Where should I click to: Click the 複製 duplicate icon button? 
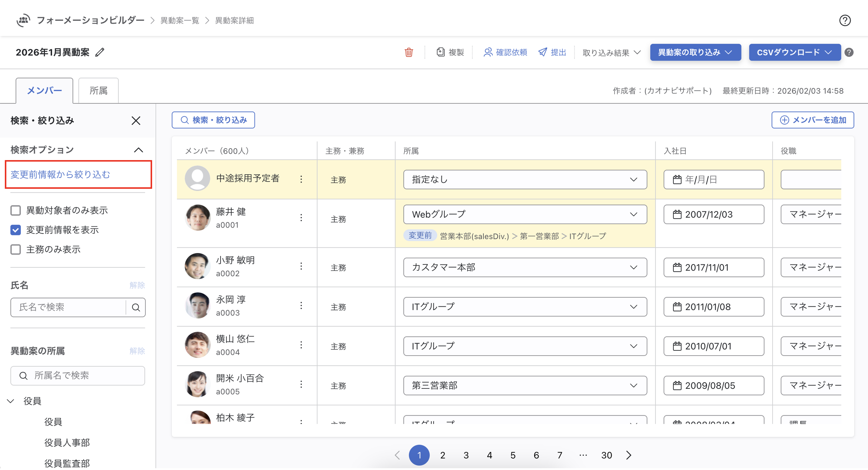440,52
